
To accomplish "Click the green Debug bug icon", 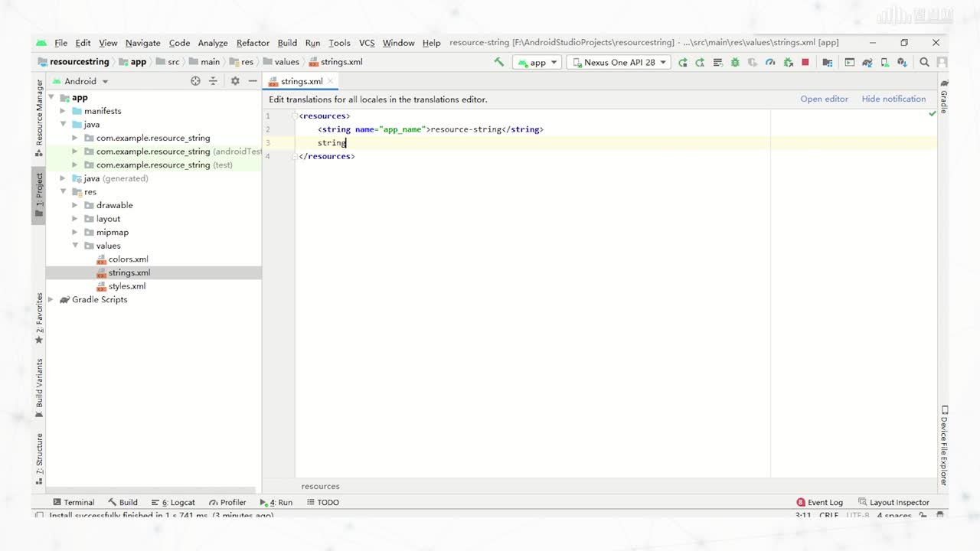I will point(735,62).
